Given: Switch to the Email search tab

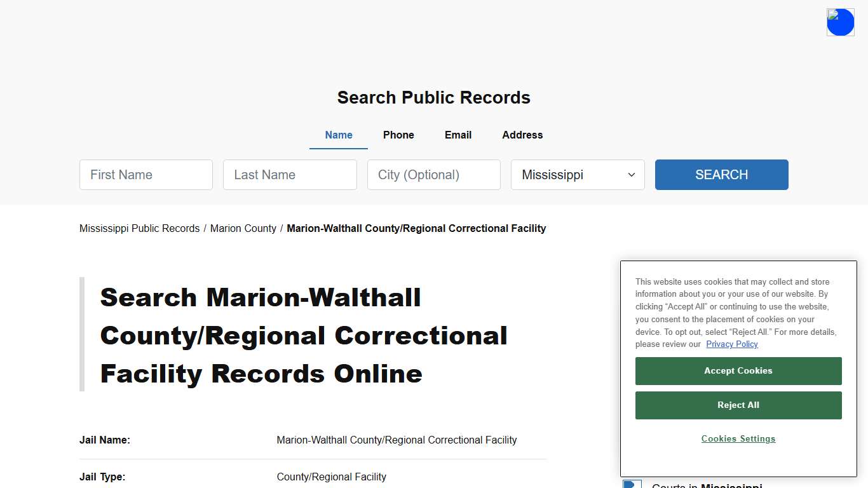Looking at the screenshot, I should coord(458,135).
